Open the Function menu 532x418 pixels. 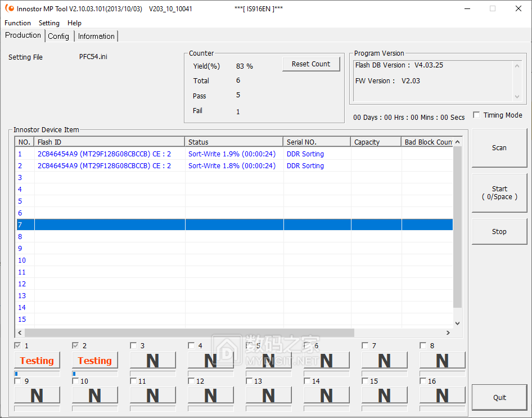(17, 23)
